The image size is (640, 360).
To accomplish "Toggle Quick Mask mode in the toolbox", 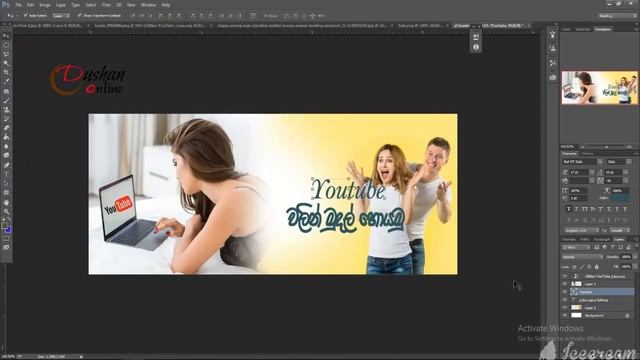I will [6, 238].
